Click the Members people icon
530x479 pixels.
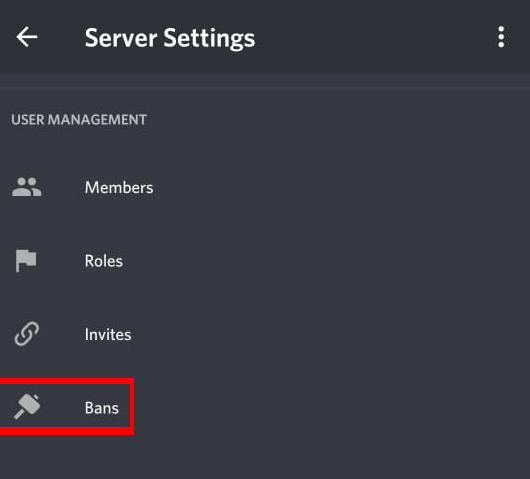[x=27, y=187]
